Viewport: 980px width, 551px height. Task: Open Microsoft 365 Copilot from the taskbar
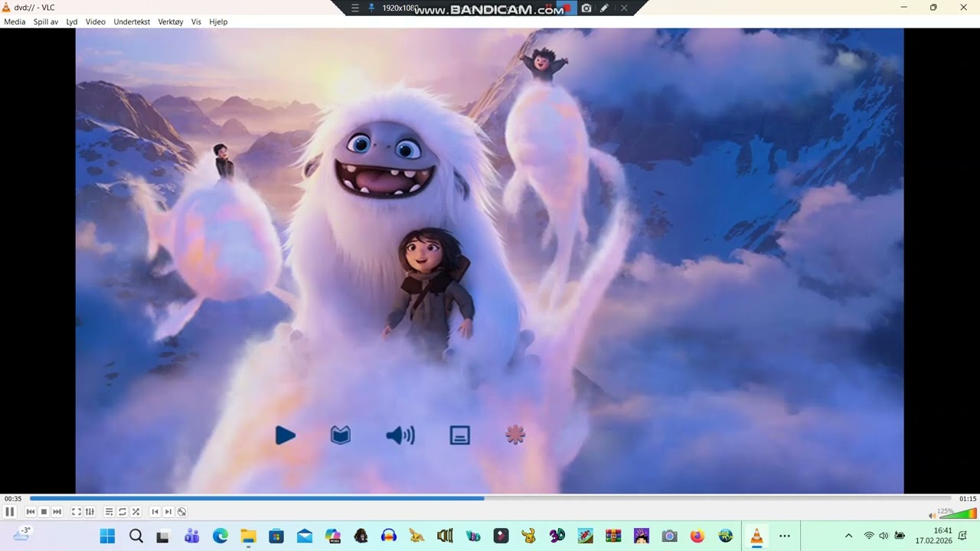[332, 536]
